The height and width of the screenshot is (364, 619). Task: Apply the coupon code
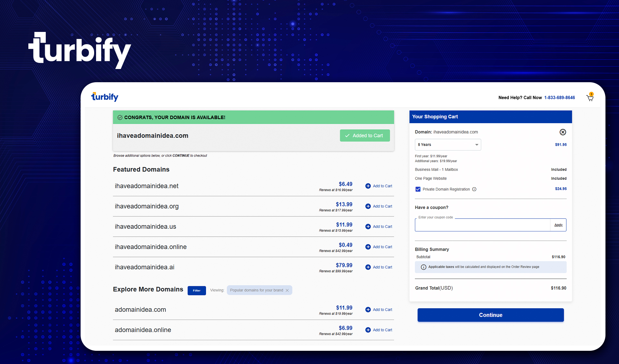(x=558, y=225)
